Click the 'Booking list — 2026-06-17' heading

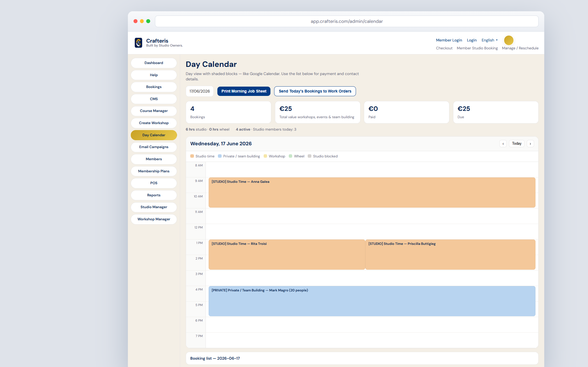(x=215, y=358)
